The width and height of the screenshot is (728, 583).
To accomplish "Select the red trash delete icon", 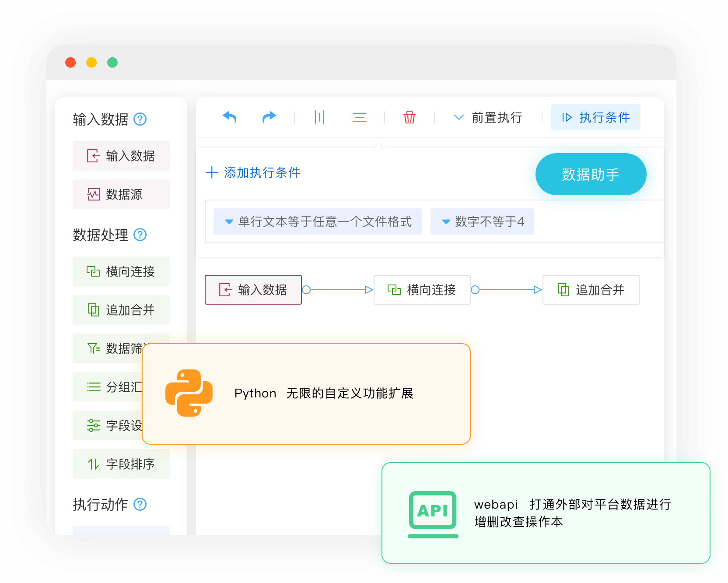I will pyautogui.click(x=409, y=117).
